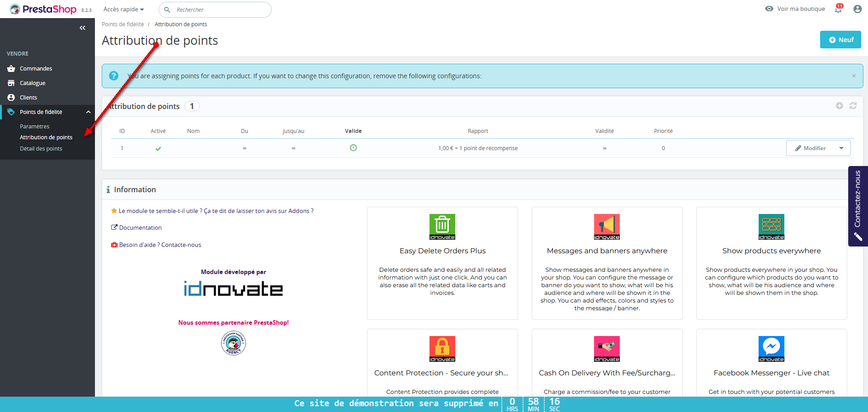Refresh the Attribution de points list

tap(853, 106)
